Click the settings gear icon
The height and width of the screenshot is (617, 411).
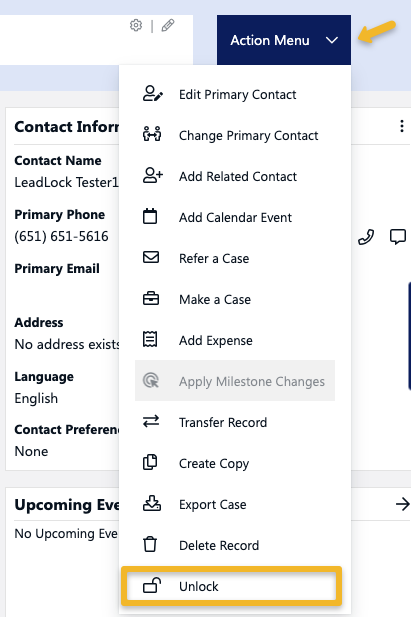point(136,25)
